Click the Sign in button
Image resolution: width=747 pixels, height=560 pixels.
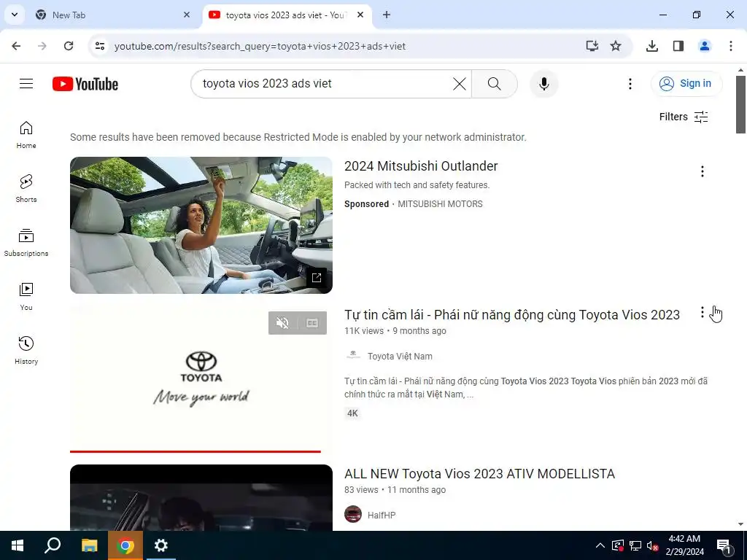(x=686, y=84)
